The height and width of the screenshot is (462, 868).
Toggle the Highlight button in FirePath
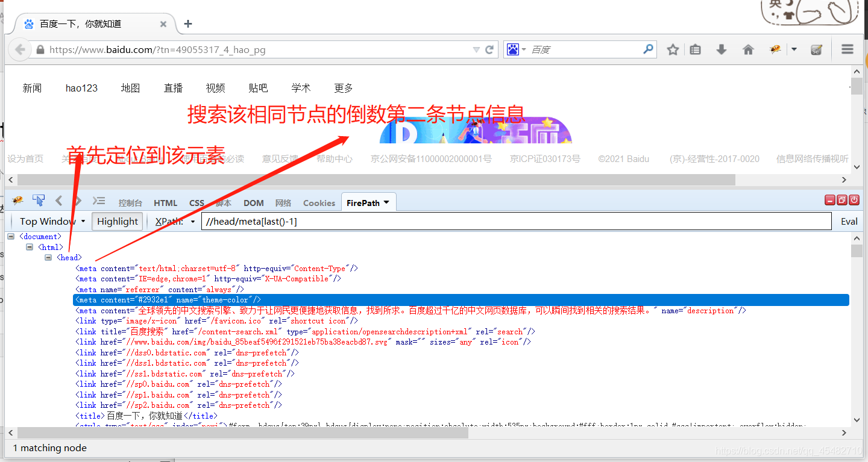pos(118,222)
